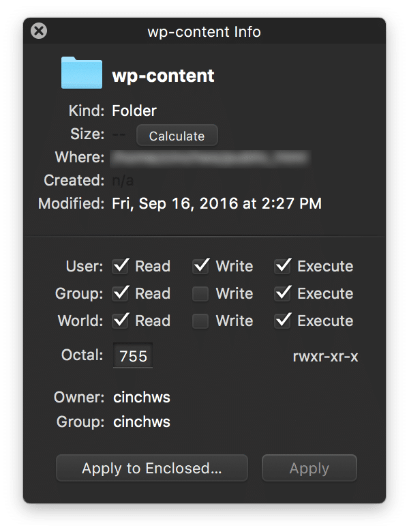
Task: Select the Owner value cinchws
Action: (141, 396)
